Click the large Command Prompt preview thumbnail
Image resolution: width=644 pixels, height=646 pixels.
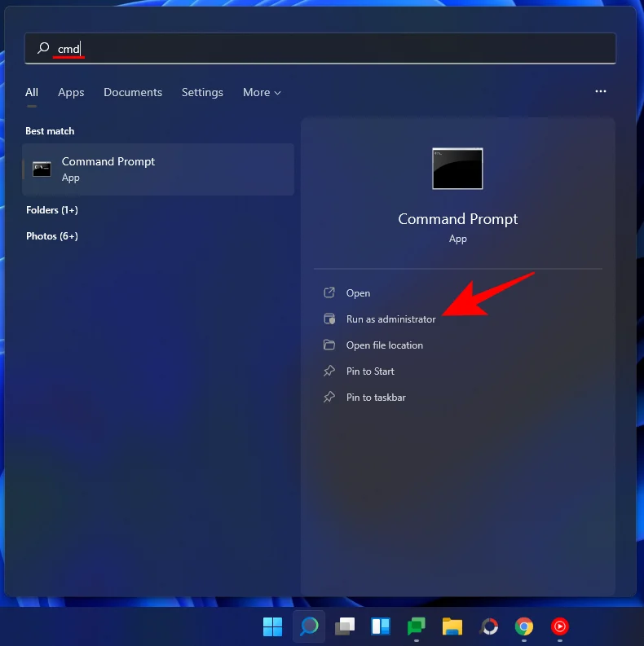coord(457,169)
